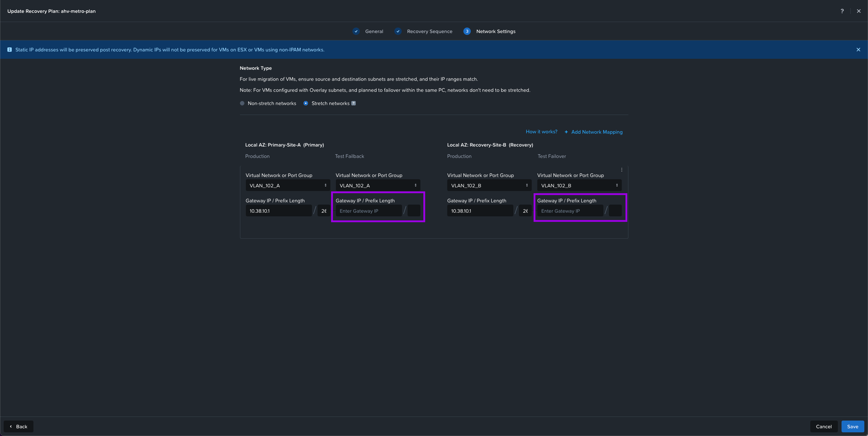Click Test Failback Enter Gateway IP field
This screenshot has width=868, height=436.
369,211
